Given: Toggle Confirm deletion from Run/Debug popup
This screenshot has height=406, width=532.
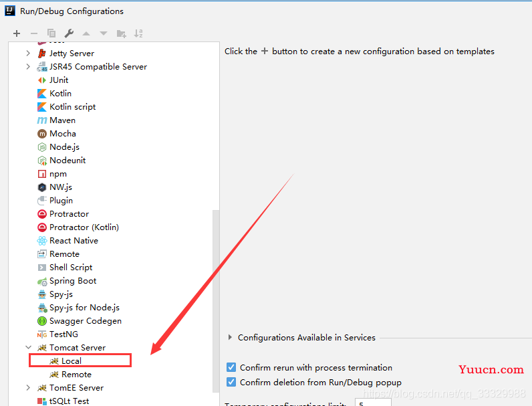Looking at the screenshot, I should point(231,382).
